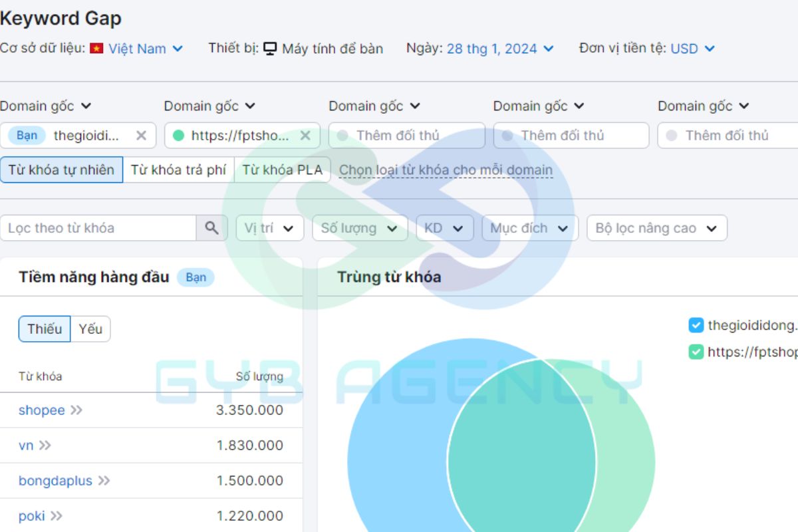
Task: Switch to the Yếu toggle
Action: (90, 329)
